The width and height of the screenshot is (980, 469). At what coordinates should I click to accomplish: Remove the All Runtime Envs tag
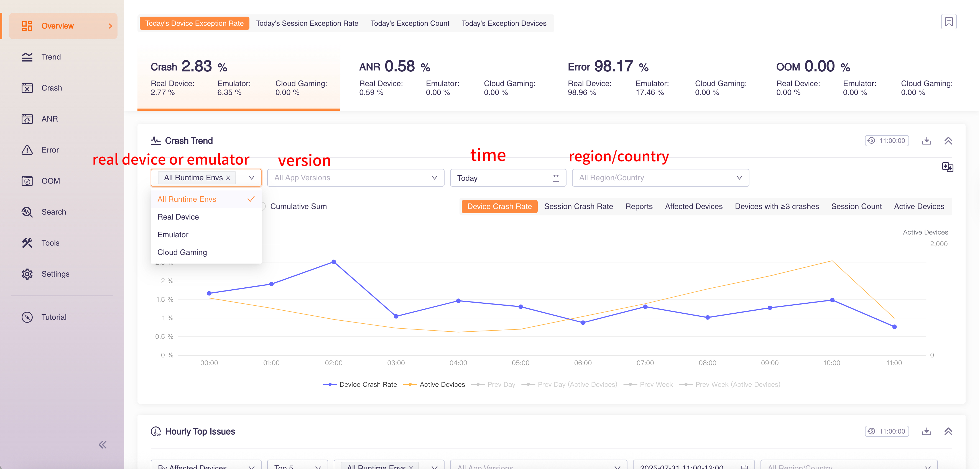[228, 178]
